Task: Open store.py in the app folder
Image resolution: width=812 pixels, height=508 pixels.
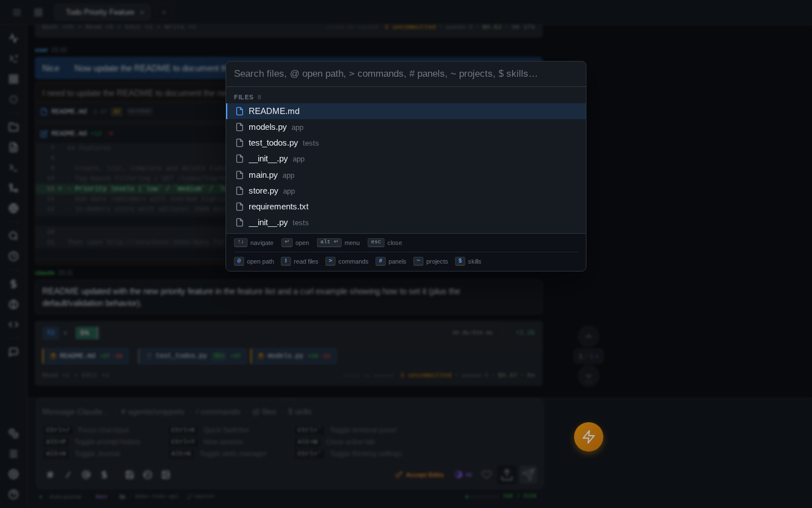Action: (406, 191)
